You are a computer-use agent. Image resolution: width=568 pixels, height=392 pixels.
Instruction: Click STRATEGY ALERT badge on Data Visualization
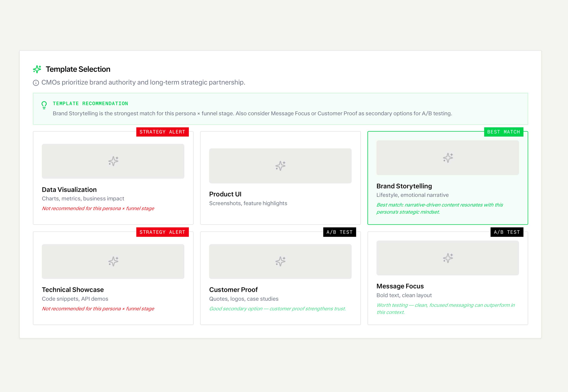click(162, 132)
